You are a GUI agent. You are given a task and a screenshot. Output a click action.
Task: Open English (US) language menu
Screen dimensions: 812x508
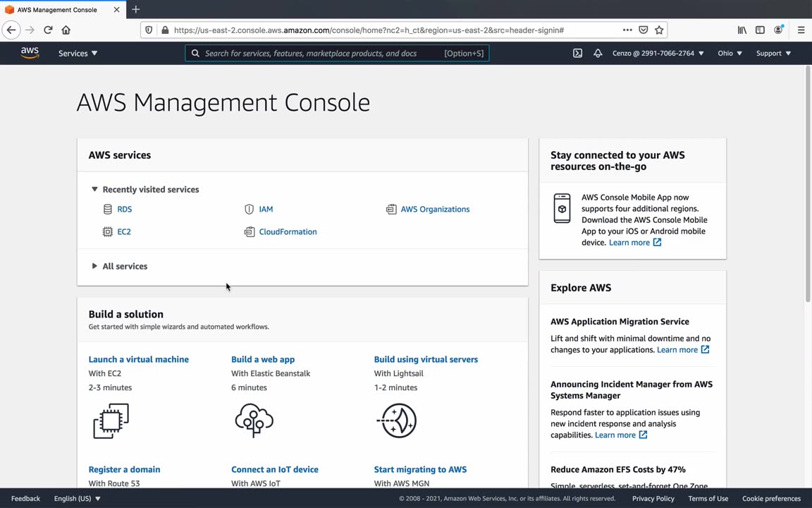click(x=77, y=498)
